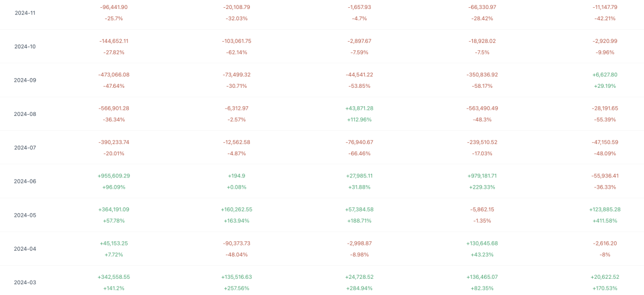Click the 2024-09 row date
644x295 pixels.
point(25,80)
